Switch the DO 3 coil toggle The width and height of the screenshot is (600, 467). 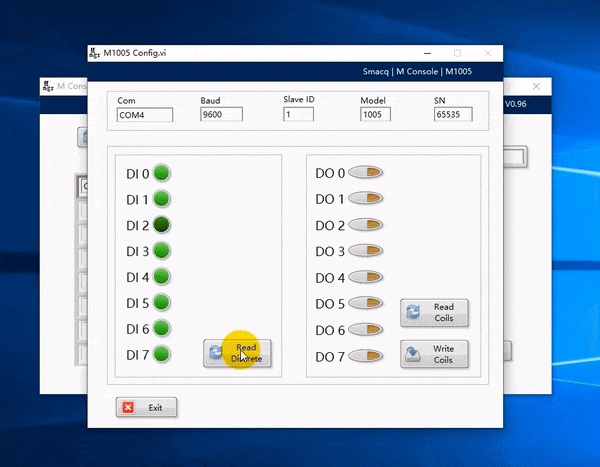tap(365, 251)
